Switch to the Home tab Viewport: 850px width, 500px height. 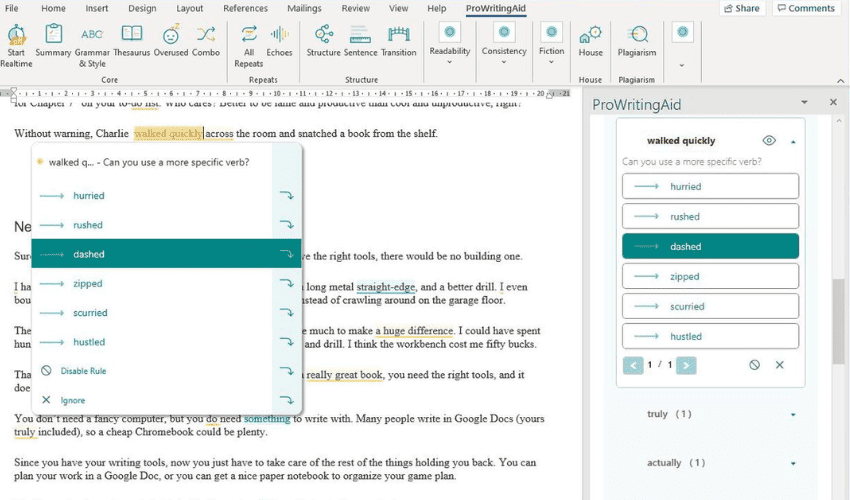pyautogui.click(x=53, y=8)
